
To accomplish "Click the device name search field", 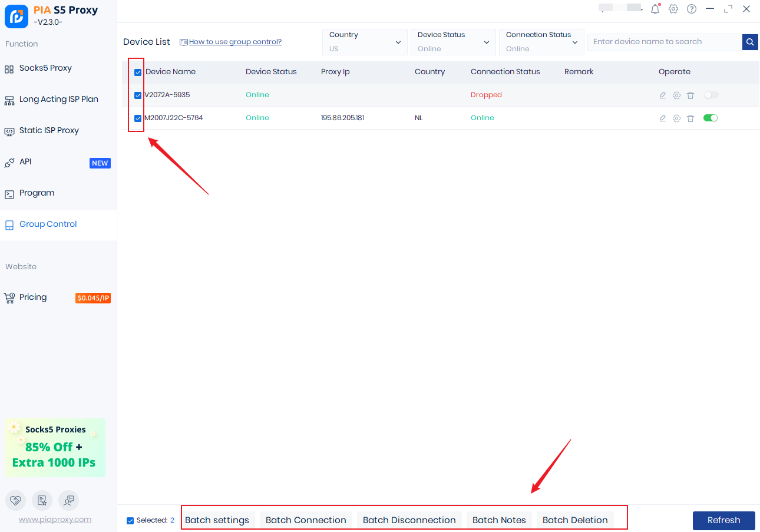I will pyautogui.click(x=665, y=42).
